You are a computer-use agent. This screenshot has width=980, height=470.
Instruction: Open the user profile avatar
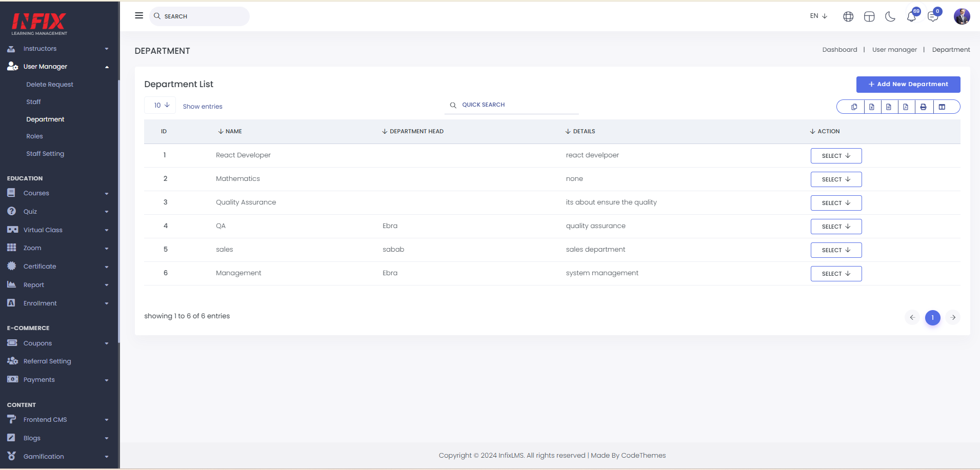click(962, 16)
